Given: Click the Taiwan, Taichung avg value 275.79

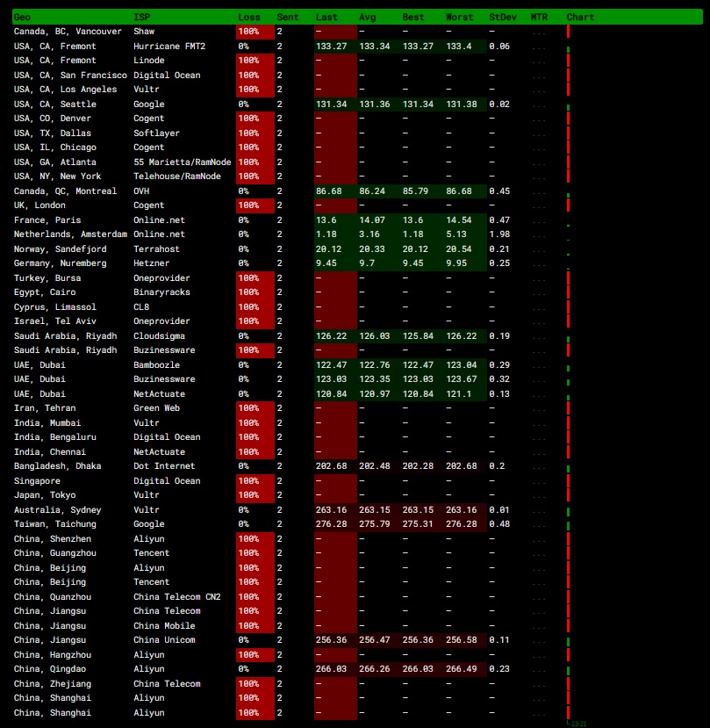Looking at the screenshot, I should coord(374,524).
